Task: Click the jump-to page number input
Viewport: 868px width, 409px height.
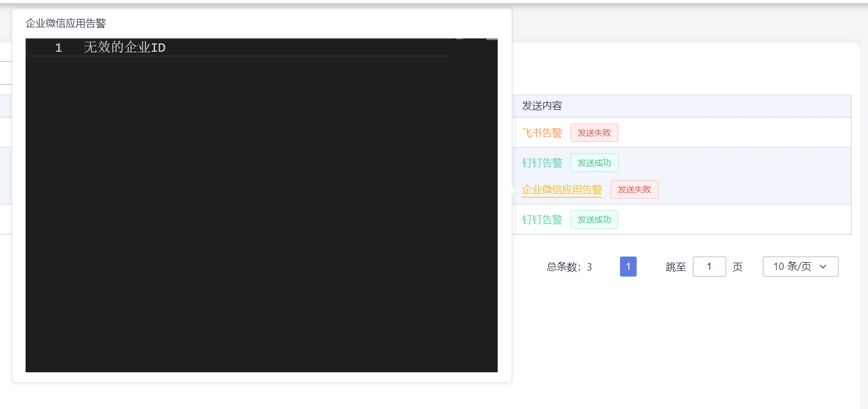Action: pyautogui.click(x=710, y=267)
